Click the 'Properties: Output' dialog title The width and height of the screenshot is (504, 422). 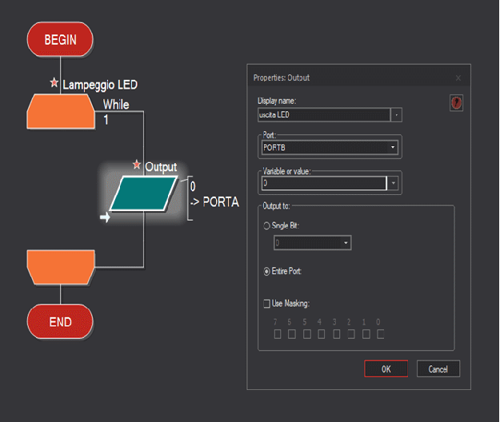pos(282,78)
